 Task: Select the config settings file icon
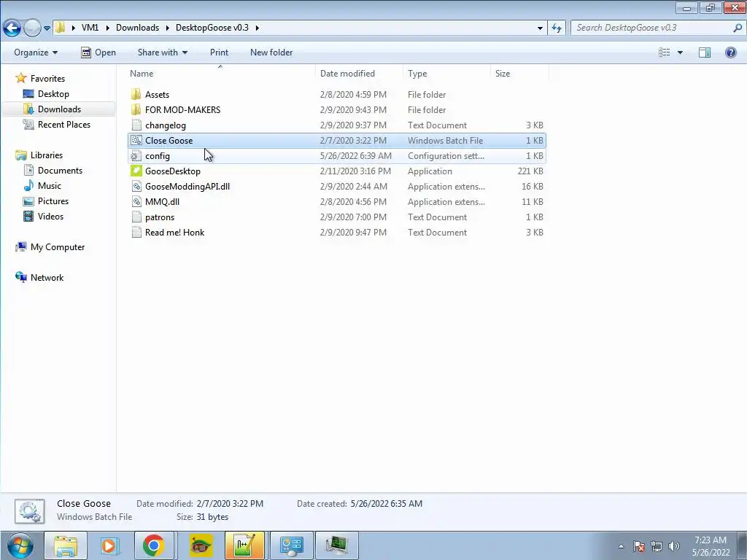(x=136, y=156)
